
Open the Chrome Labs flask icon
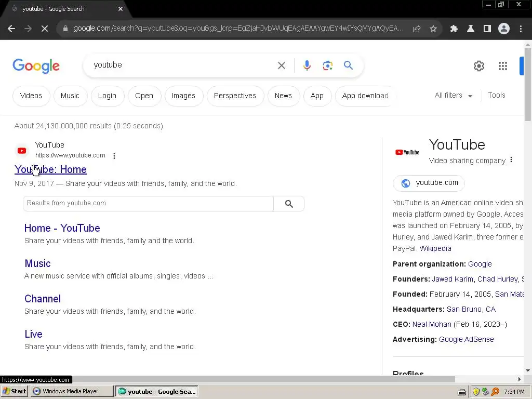pos(471,29)
